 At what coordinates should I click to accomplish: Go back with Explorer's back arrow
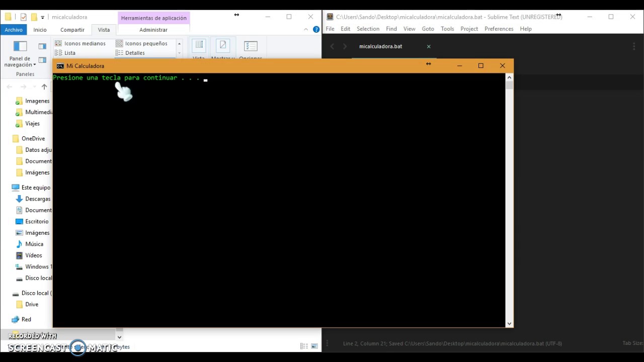10,86
